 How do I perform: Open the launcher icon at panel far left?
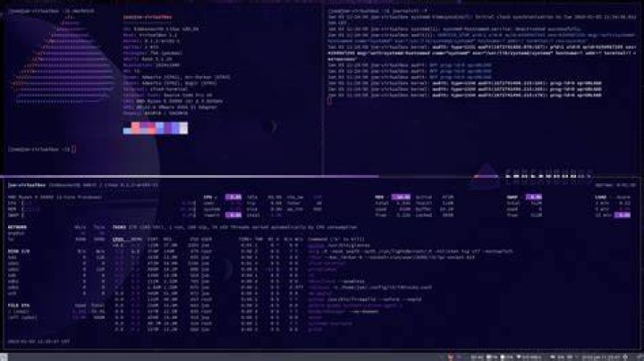coord(4,357)
